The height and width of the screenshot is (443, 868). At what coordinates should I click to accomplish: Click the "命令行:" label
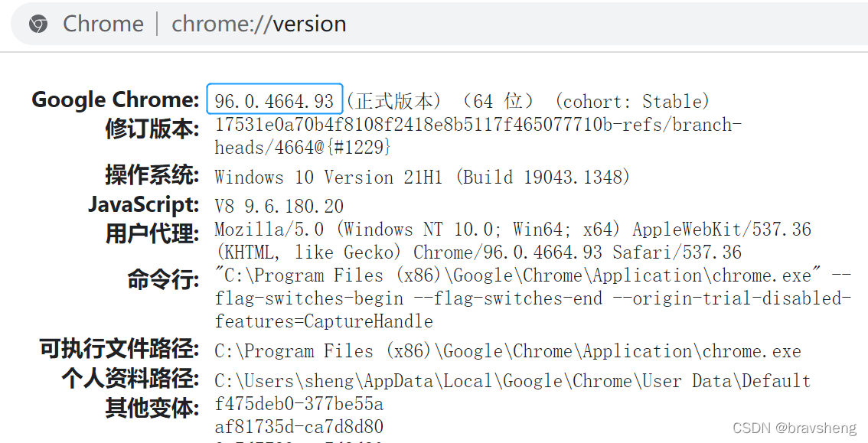tap(163, 280)
